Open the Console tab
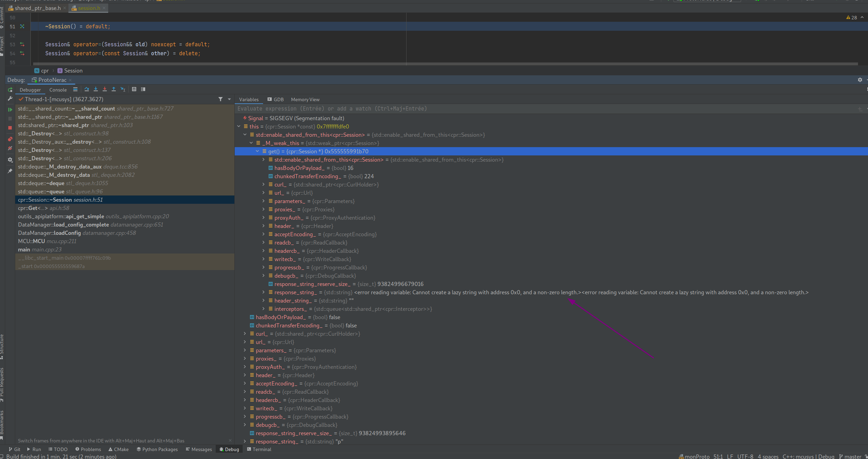This screenshot has height=459, width=868. (x=58, y=90)
